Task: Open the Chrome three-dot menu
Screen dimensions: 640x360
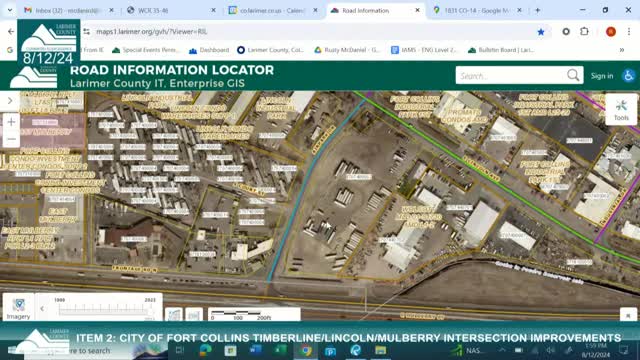Action: coord(629,31)
